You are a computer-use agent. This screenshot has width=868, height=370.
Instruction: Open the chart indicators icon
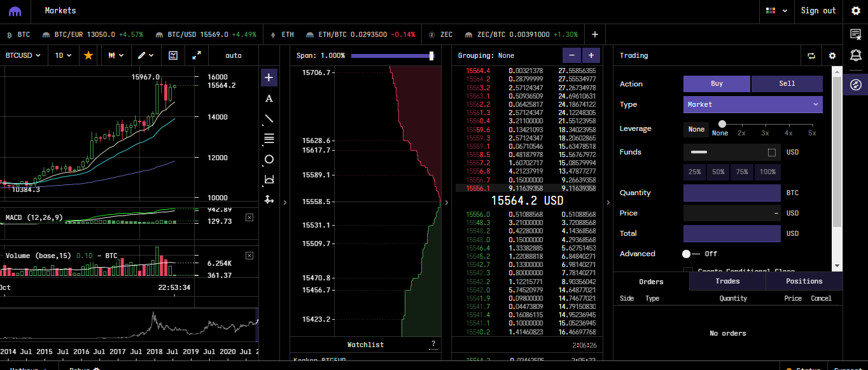[173, 55]
